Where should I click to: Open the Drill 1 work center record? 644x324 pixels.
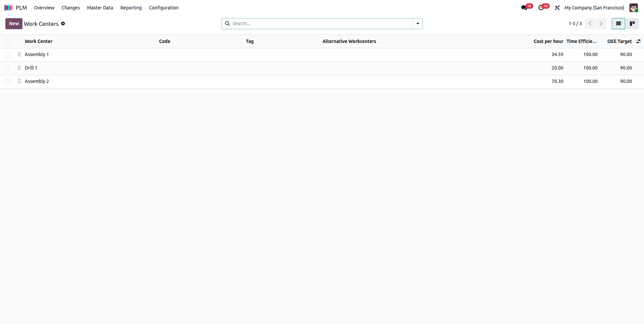click(31, 68)
